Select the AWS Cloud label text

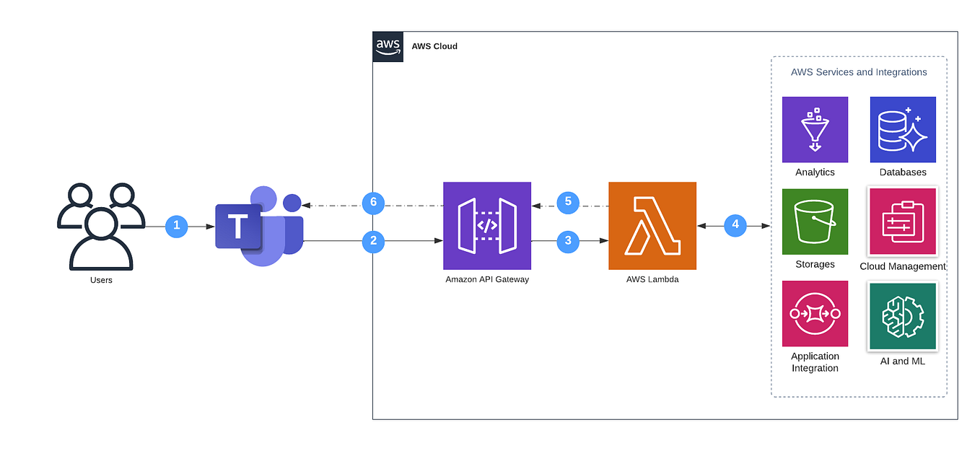[x=434, y=46]
